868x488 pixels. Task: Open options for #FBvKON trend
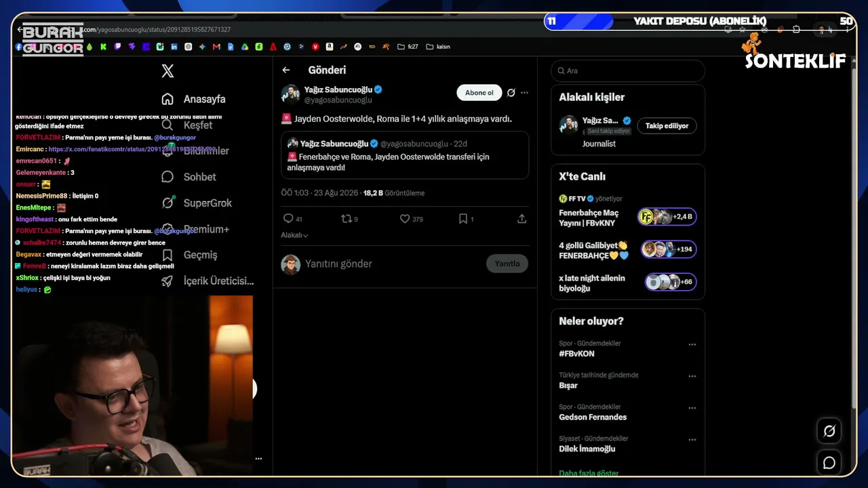point(692,344)
